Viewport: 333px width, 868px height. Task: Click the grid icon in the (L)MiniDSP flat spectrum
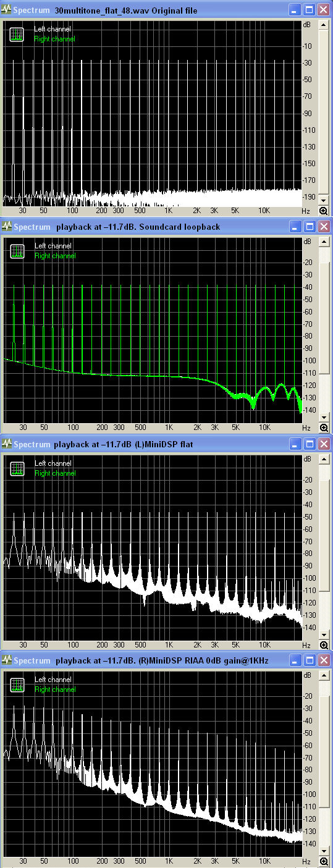coord(17,468)
